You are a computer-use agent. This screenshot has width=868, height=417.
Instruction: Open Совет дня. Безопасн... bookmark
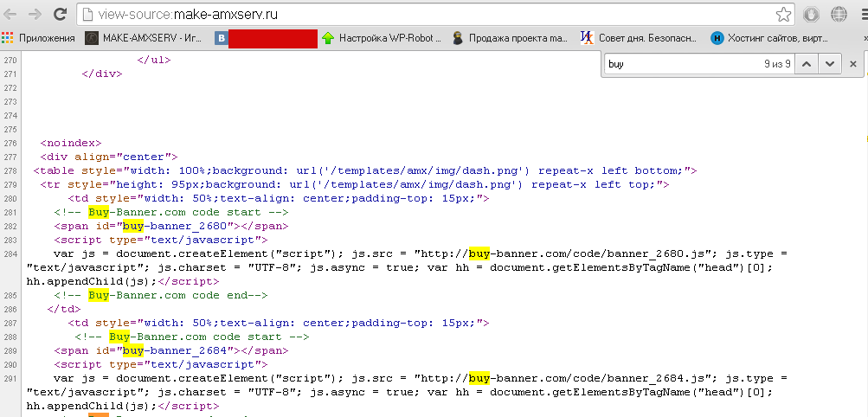(639, 38)
